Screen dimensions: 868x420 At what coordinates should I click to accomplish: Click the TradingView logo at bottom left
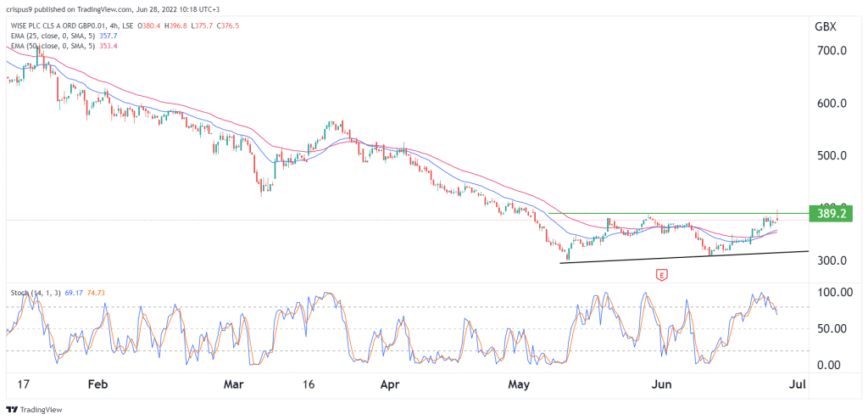(34, 410)
